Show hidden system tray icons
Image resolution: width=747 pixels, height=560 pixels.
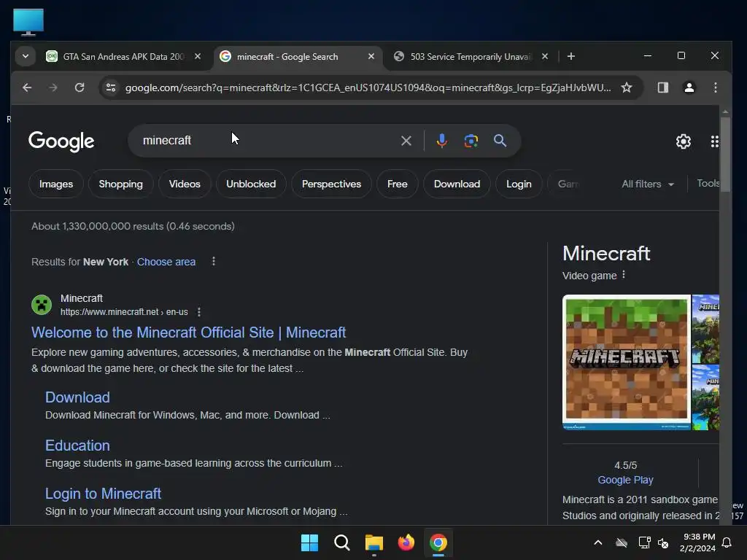point(598,542)
